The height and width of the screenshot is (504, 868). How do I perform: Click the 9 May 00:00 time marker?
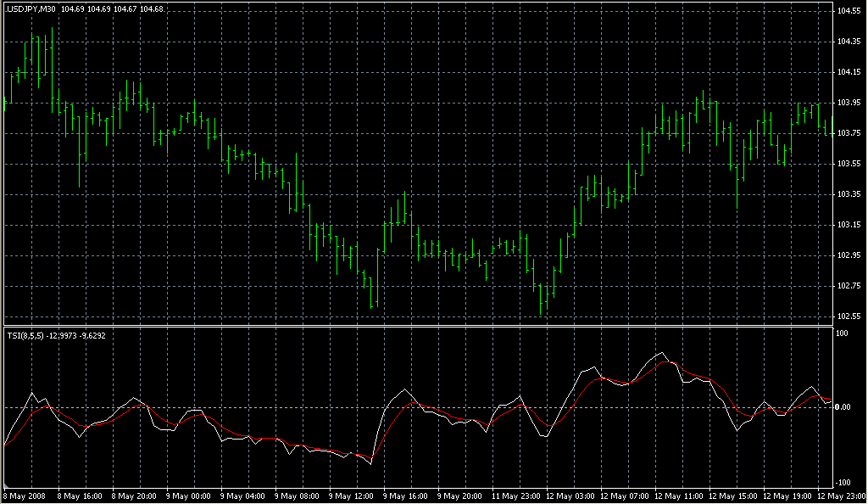tap(188, 496)
